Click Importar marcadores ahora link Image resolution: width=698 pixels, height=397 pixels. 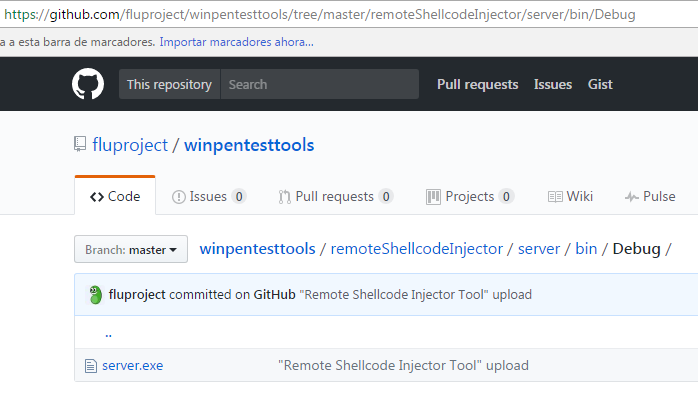click(x=236, y=42)
